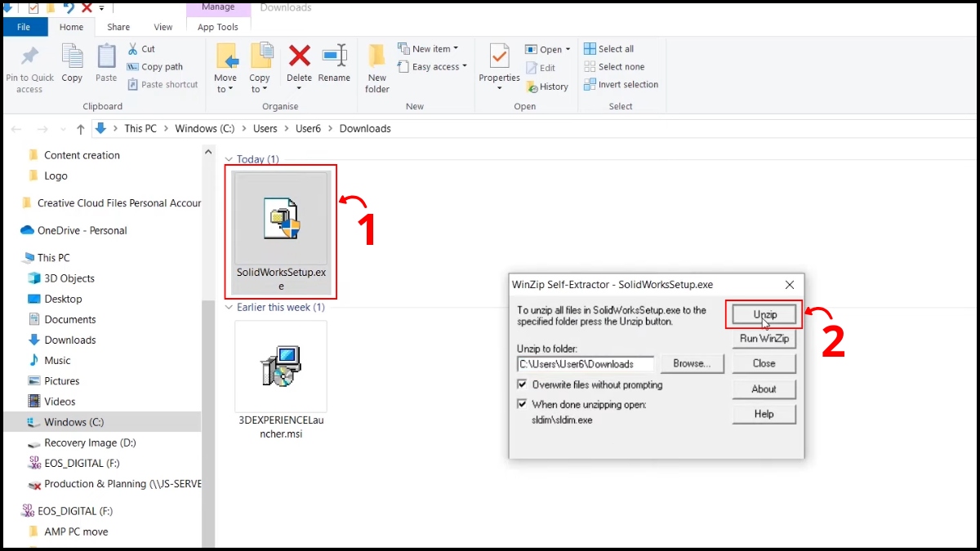Click Select none in the ribbon

(614, 67)
